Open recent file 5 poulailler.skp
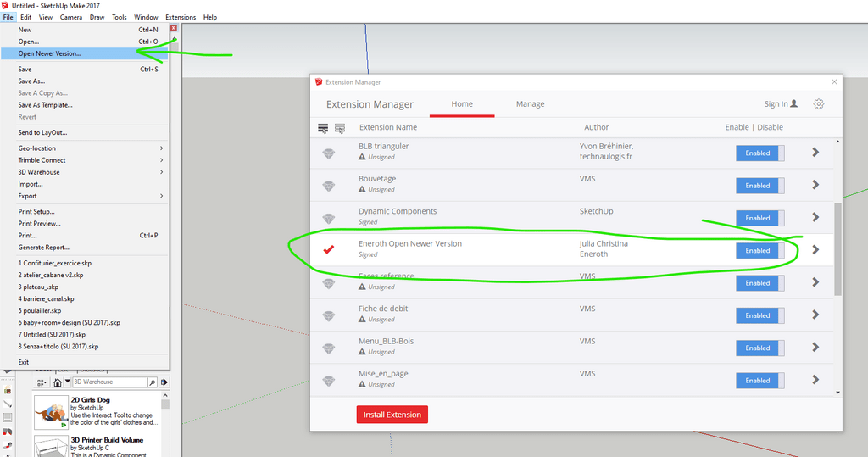This screenshot has height=457, width=868. coord(85,311)
